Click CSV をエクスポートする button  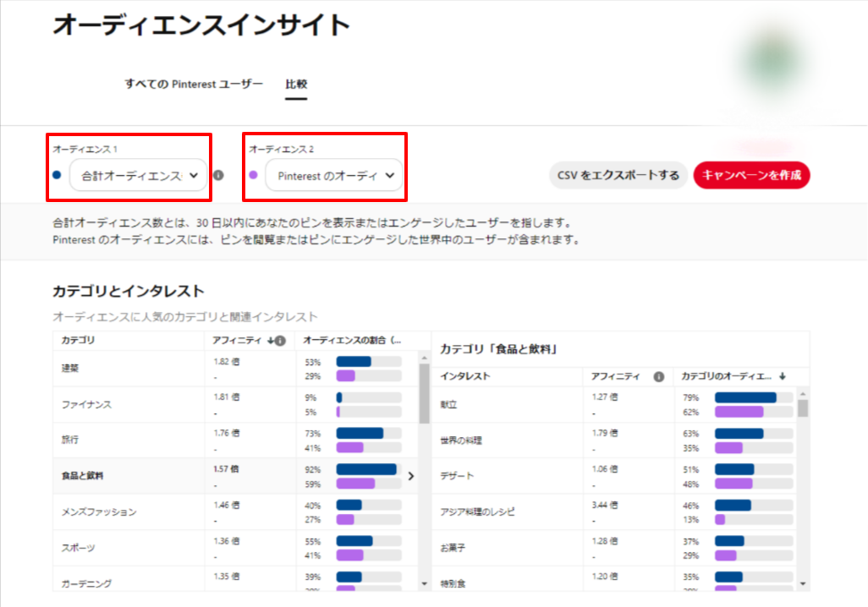pos(618,175)
